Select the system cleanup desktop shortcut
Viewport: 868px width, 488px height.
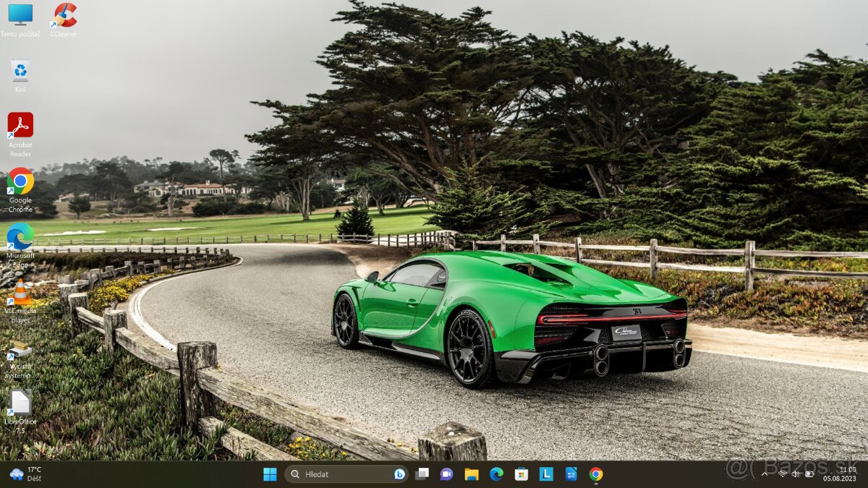(x=20, y=350)
